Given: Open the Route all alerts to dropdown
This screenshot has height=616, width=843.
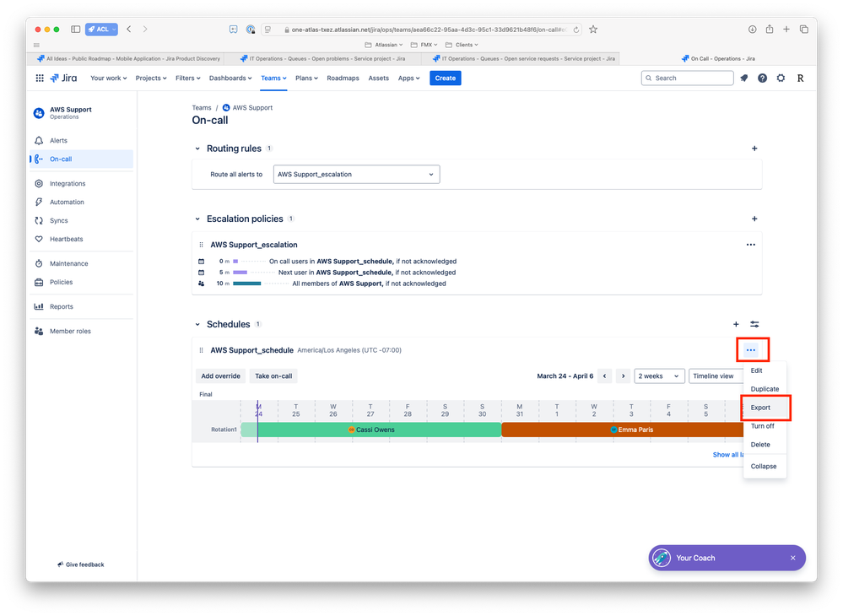Looking at the screenshot, I should pyautogui.click(x=356, y=174).
